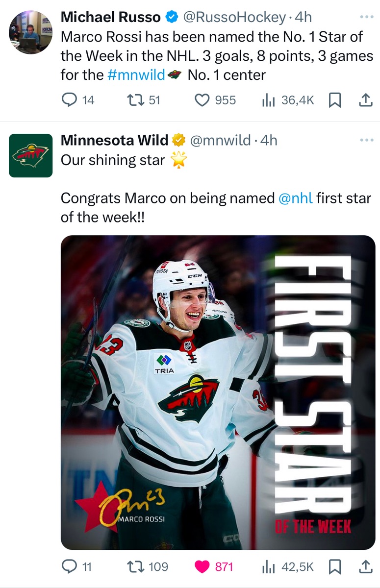This screenshot has width=380, height=588.
Task: Unlike the Minnesota Wild tweet
Action: click(x=202, y=567)
